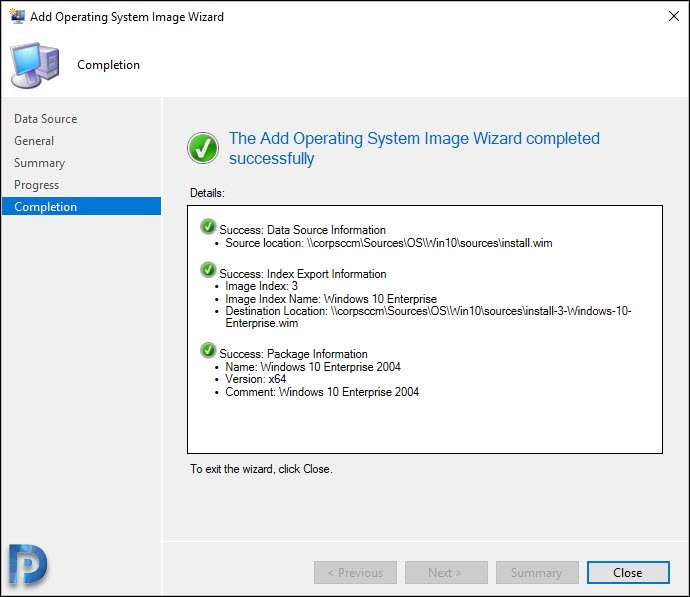Select the General step in sidebar
Screen dimensions: 690x597
[x=34, y=141]
